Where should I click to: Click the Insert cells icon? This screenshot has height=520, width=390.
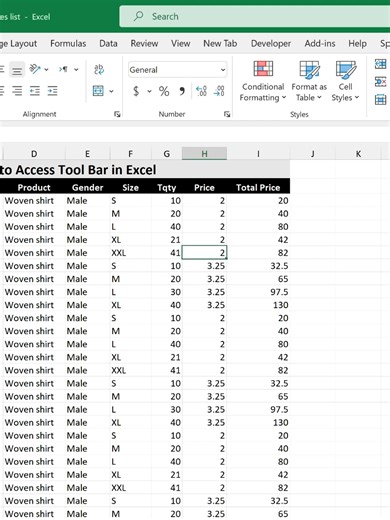click(x=380, y=64)
